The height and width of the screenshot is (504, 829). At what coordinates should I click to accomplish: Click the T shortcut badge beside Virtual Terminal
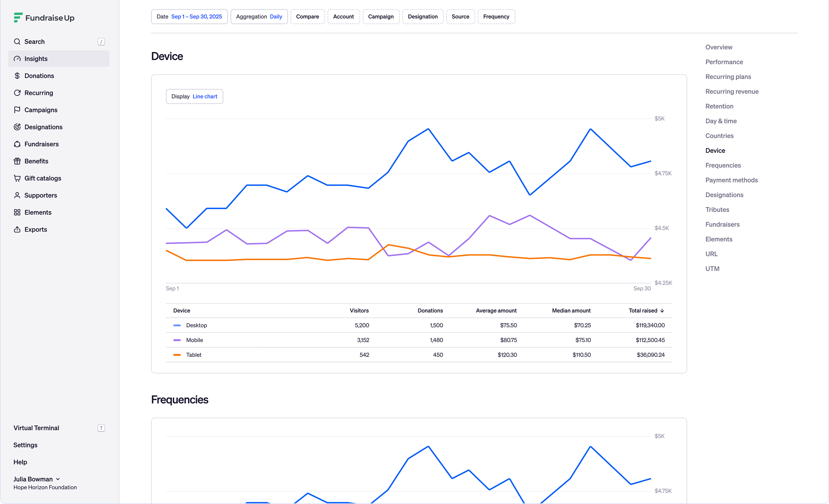tap(101, 428)
